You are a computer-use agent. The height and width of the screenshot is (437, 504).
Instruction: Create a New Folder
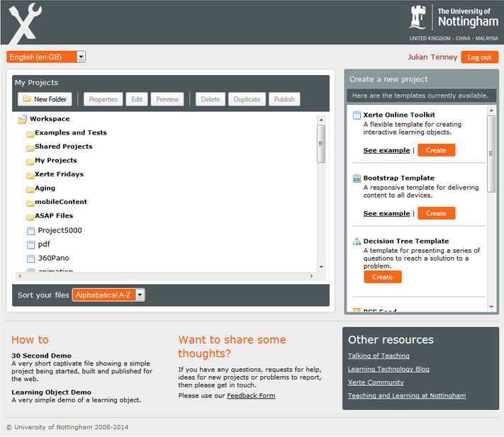pyautogui.click(x=45, y=99)
